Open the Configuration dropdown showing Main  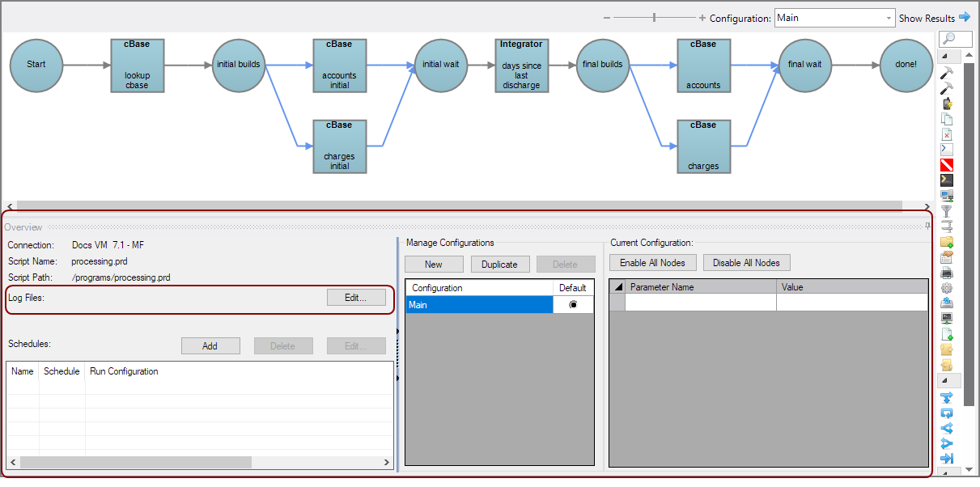pyautogui.click(x=834, y=18)
